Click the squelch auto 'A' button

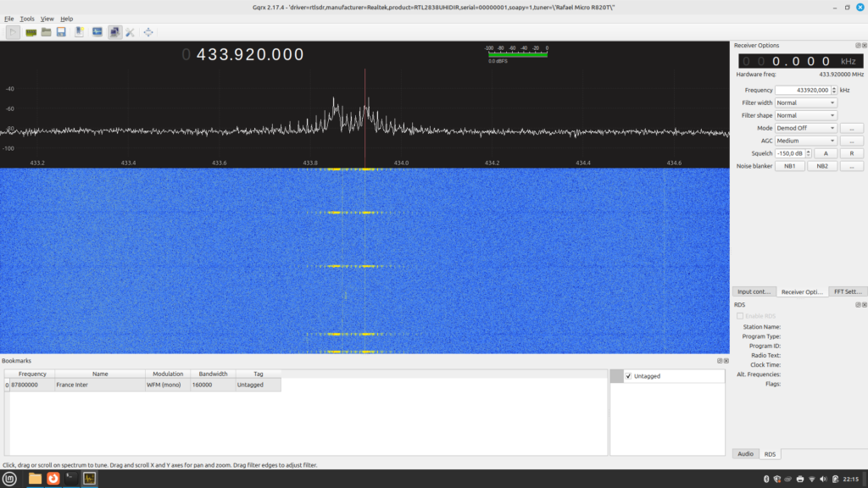[826, 153]
